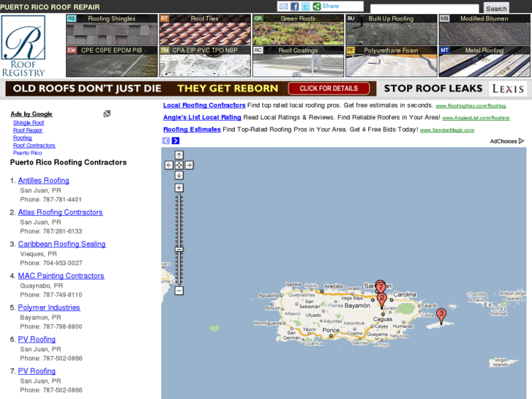
Task: Share the page on Twitter
Action: point(306,6)
